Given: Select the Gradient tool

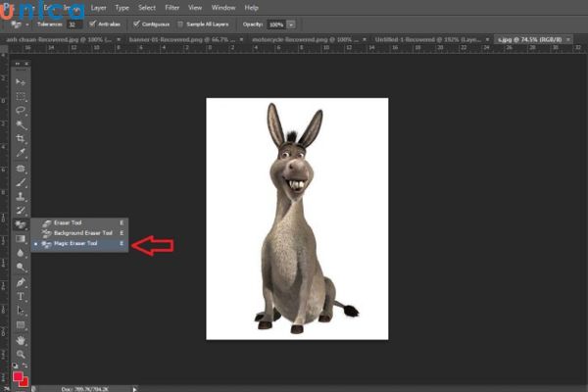Looking at the screenshot, I should click(21, 239).
